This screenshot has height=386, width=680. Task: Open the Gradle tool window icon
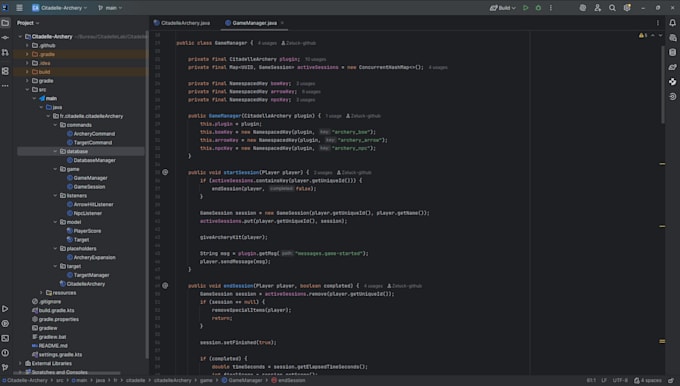pyautogui.click(x=672, y=67)
